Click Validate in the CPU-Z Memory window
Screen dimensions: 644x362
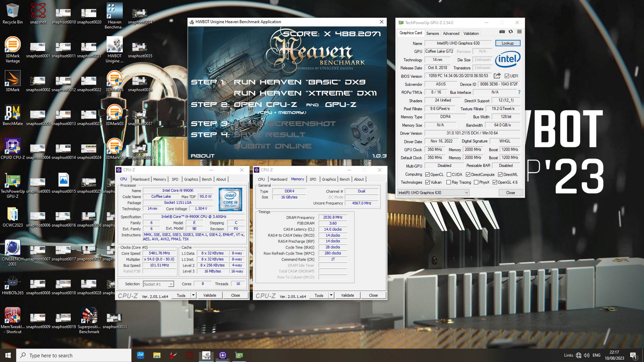click(x=347, y=295)
